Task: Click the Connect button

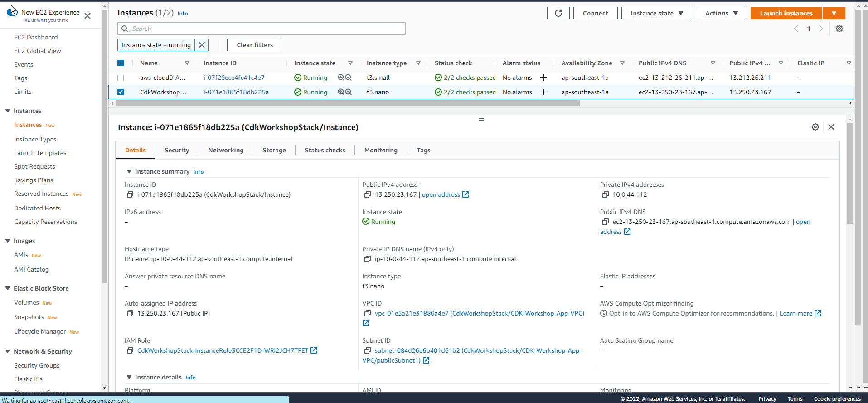Action: [595, 13]
